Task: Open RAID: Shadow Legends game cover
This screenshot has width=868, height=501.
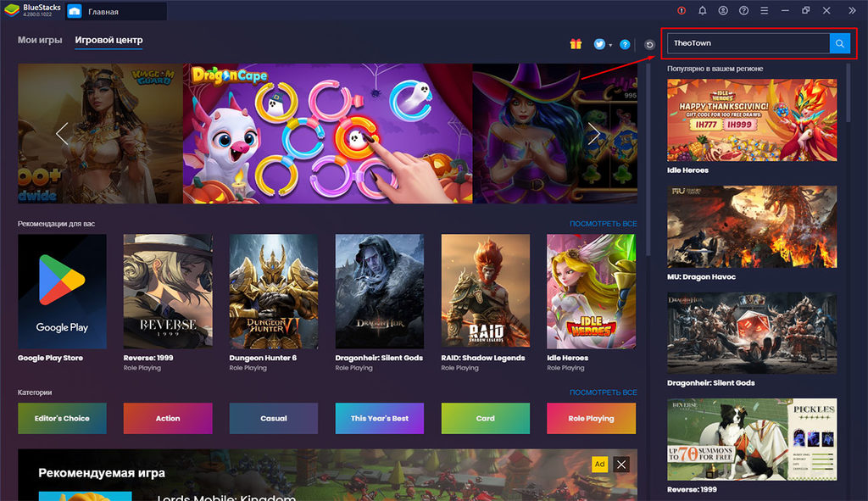Action: point(486,291)
